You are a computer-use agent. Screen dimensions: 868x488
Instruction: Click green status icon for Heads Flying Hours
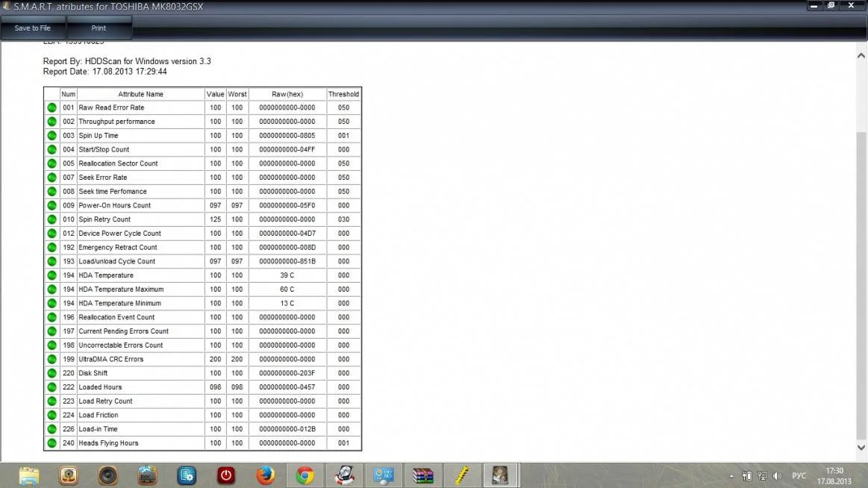point(52,443)
